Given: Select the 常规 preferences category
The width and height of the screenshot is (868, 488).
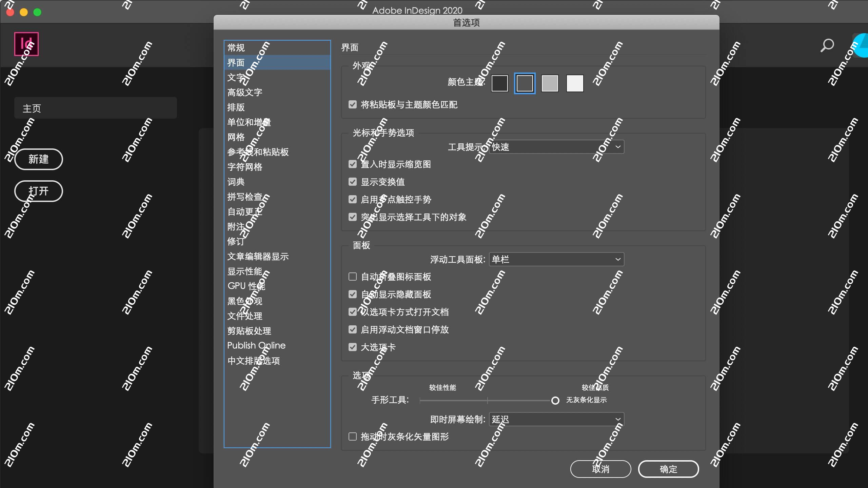Looking at the screenshot, I should pos(236,47).
